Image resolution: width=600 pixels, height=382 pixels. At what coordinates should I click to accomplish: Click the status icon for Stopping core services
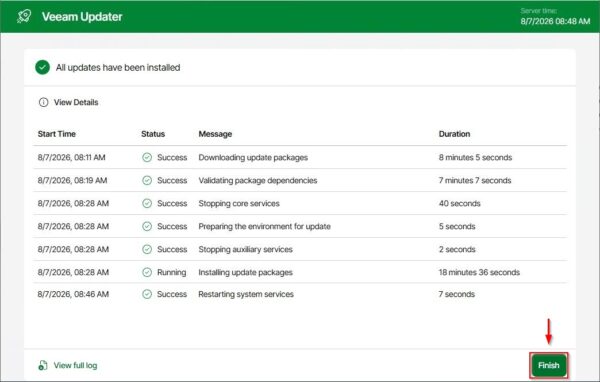(x=147, y=203)
